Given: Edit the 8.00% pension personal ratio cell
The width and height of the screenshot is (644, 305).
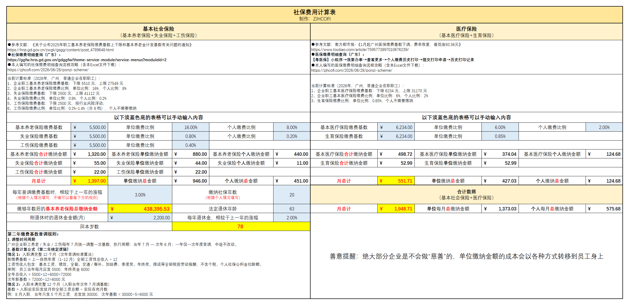Looking at the screenshot, I should 292,127.
